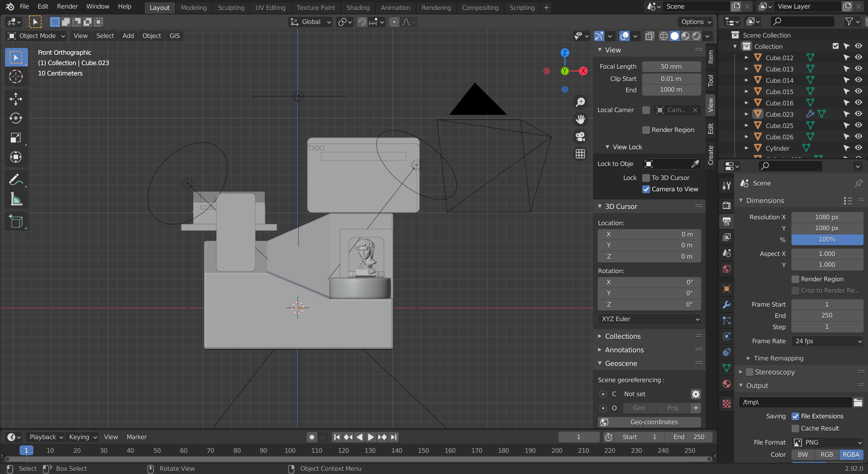Screen dimensions: 868x474
Task: Click the output path /tmp\ field
Action: pos(796,402)
